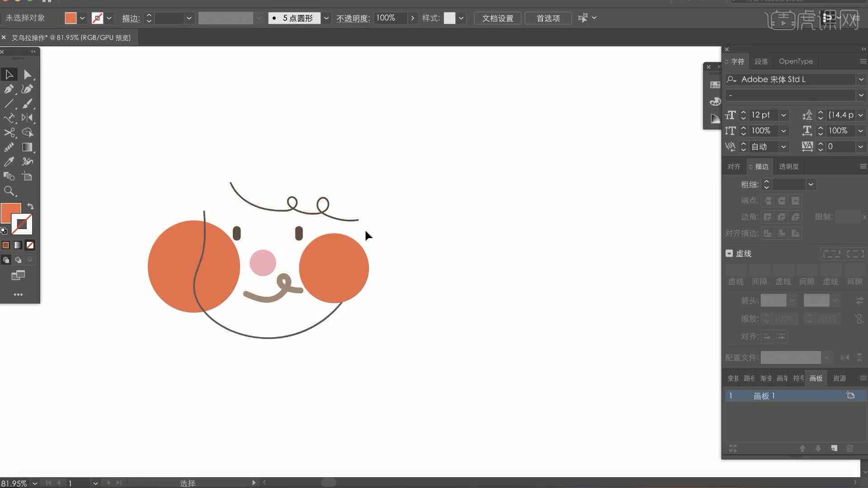Click the stroke swatch in toolbox
The width and height of the screenshot is (868, 488).
pyautogui.click(x=22, y=224)
